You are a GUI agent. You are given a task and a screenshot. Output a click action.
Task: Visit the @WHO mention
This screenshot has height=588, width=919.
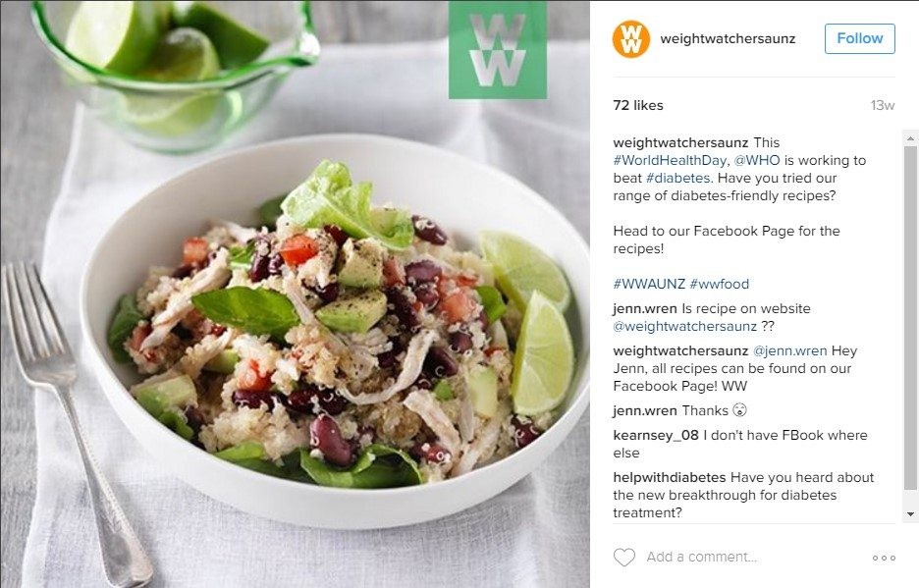coord(757,161)
